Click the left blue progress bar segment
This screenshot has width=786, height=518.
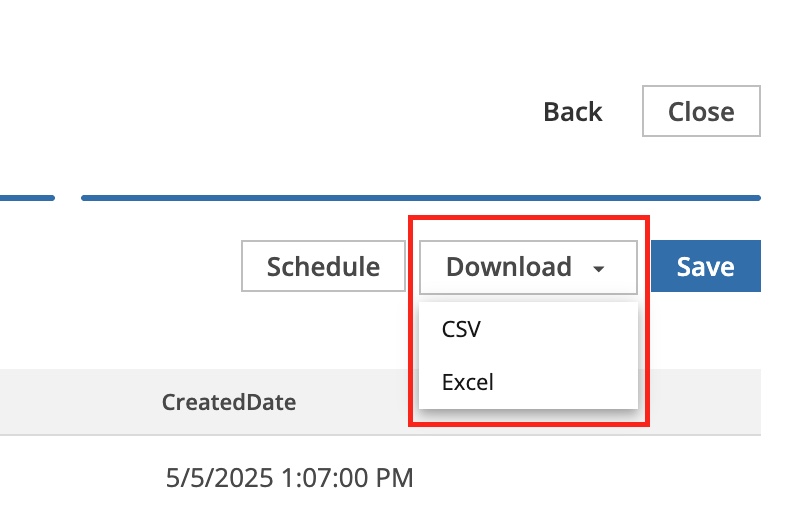click(x=26, y=198)
